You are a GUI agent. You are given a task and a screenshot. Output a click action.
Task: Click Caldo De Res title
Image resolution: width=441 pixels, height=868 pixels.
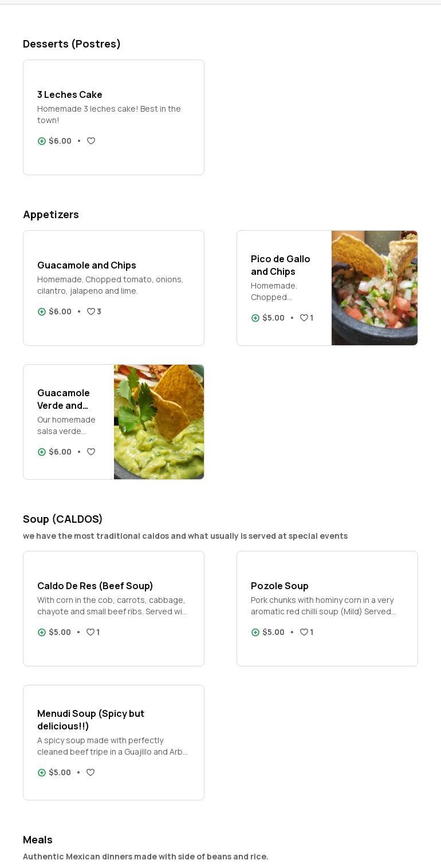pos(95,586)
